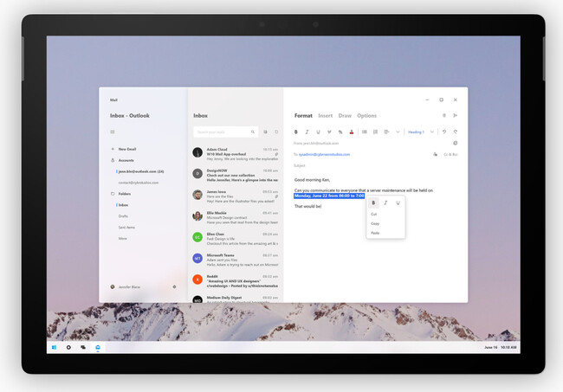Screen dimensions: 563x392
Task: Open the Reddit digest email
Action: [236, 281]
